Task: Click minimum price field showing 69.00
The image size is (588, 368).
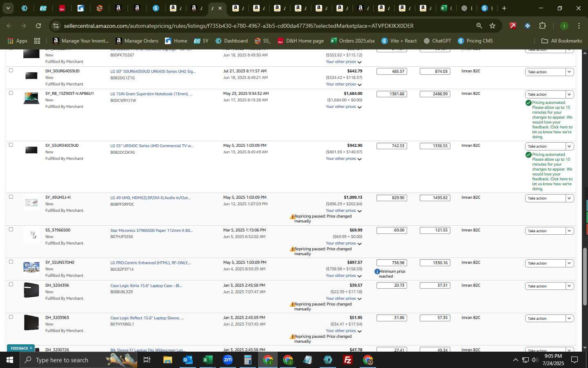Action: tap(392, 230)
